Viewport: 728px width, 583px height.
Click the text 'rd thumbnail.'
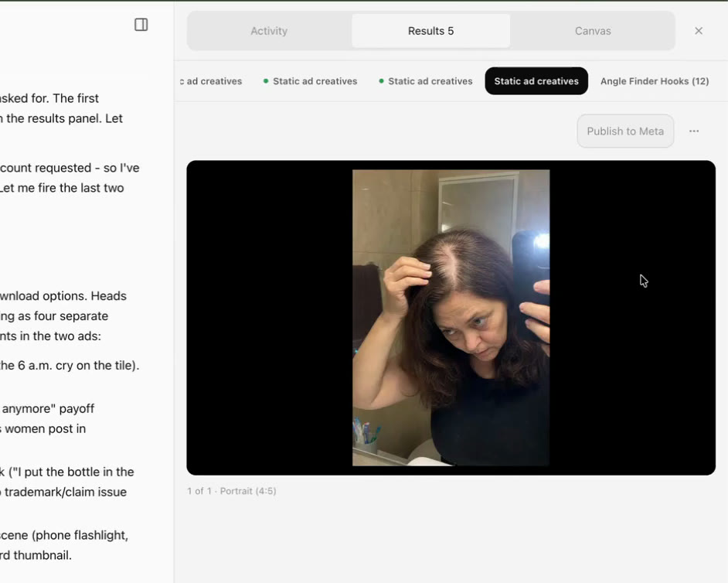(36, 555)
